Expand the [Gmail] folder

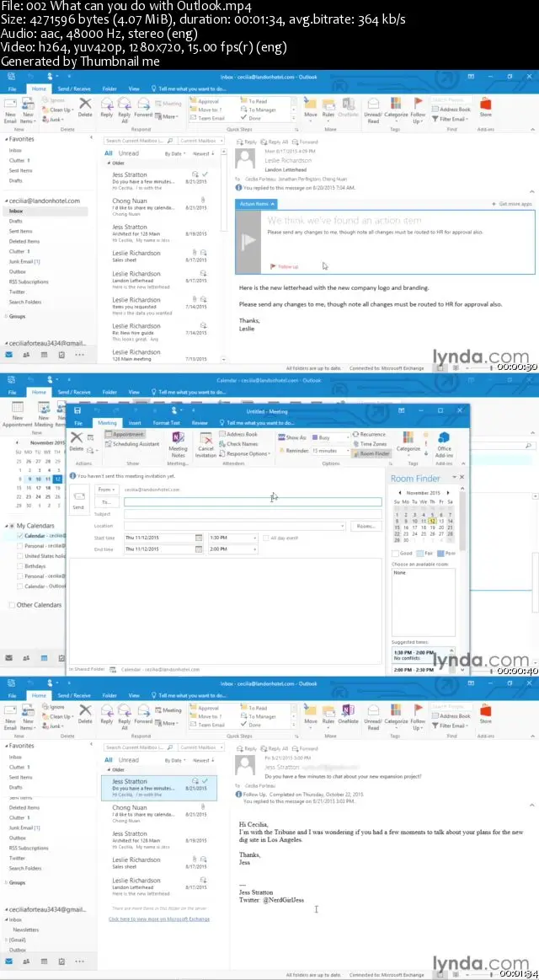[7, 940]
